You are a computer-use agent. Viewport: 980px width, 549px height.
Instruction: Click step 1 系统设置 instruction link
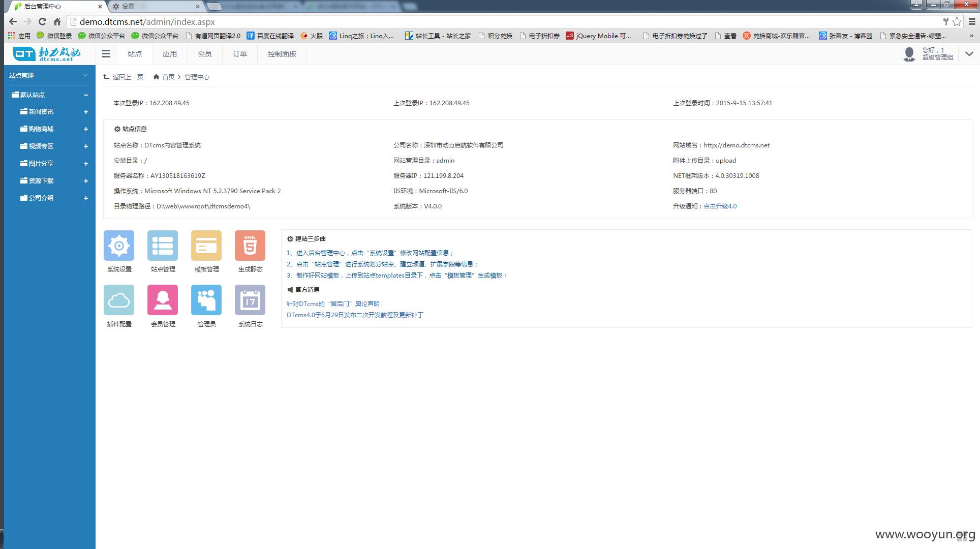(370, 253)
